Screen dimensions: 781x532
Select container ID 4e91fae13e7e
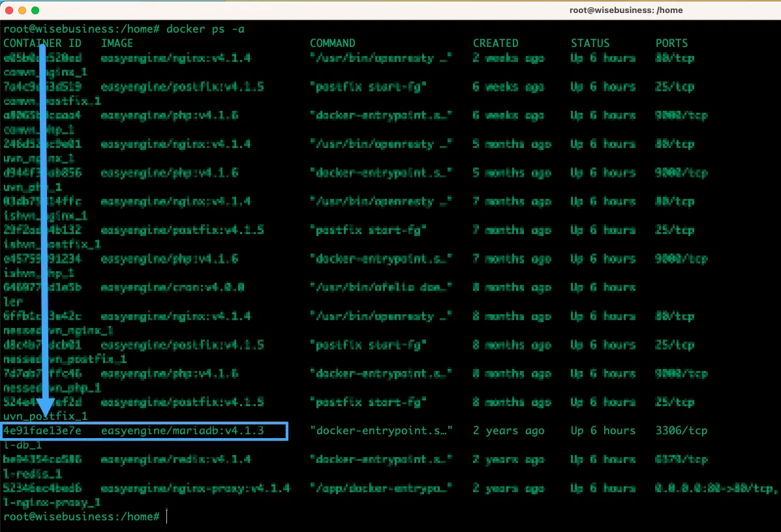[42, 430]
